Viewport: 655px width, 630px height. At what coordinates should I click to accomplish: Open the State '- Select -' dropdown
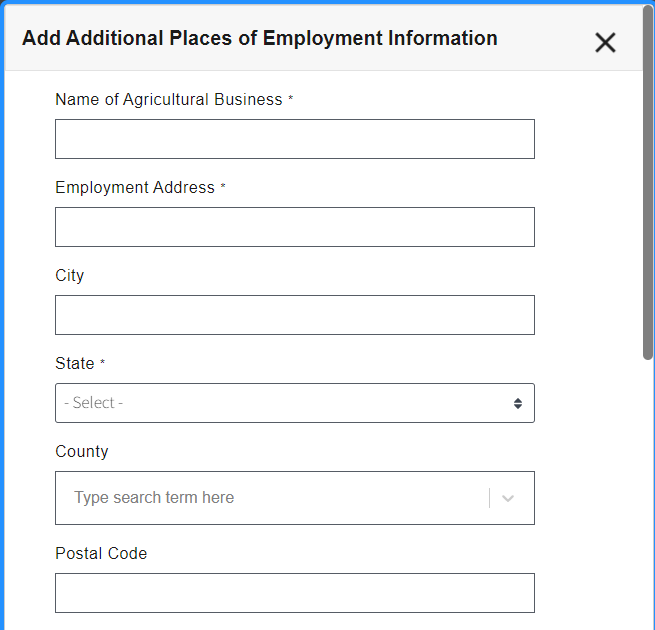[280, 403]
